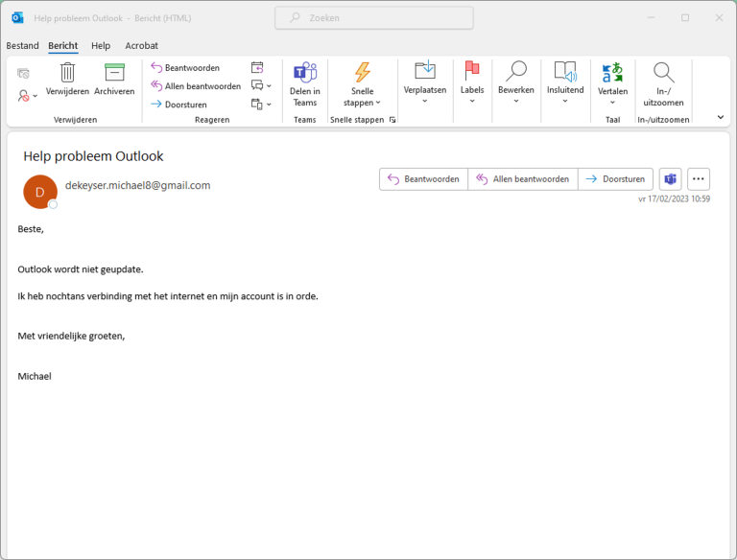Expand the Bewerken dropdown chevron
The image size is (737, 560).
[516, 101]
